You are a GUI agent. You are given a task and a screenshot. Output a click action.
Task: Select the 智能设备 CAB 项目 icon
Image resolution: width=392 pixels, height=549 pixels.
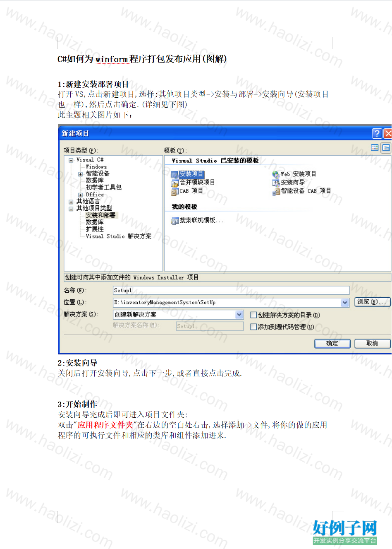point(276,191)
